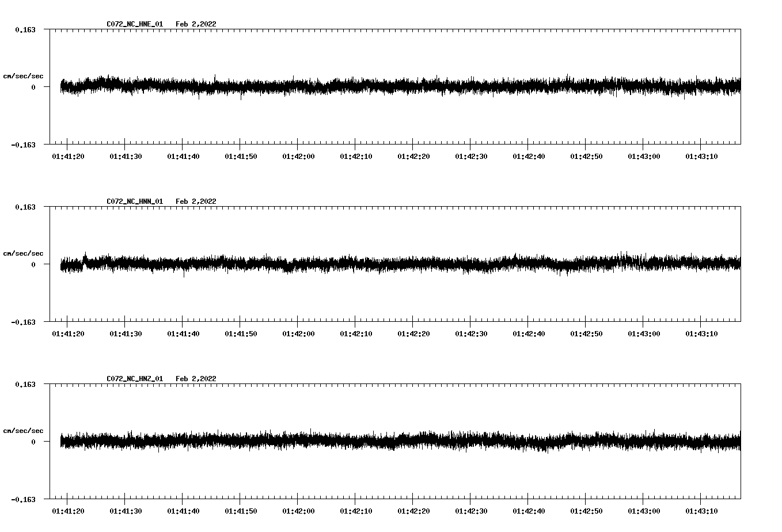Image resolution: width=782 pixels, height=532 pixels.
Task: Click the 0.163 upper limit on HNN axis
Action: pos(25,207)
